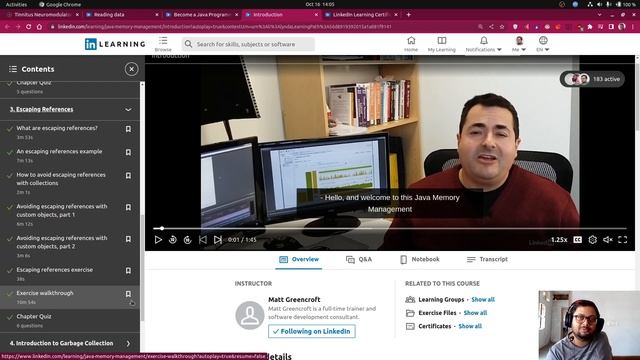Bookmark this page with star icon
Image resolution: width=640 pixels, height=360 pixels.
click(x=502, y=27)
